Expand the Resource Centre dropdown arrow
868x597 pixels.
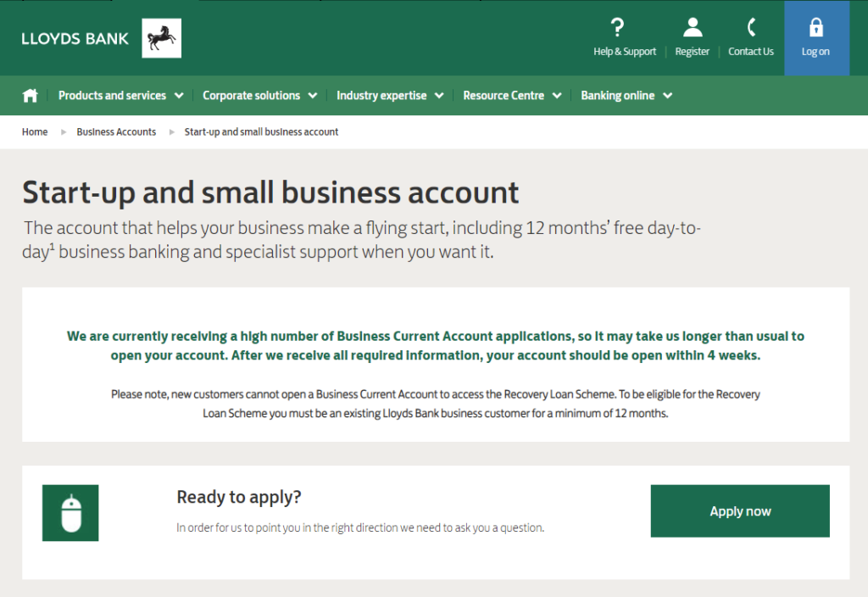click(x=557, y=96)
